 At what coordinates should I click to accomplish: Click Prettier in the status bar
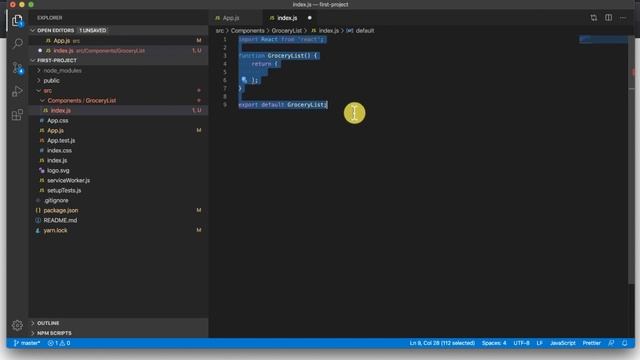pyautogui.click(x=591, y=343)
